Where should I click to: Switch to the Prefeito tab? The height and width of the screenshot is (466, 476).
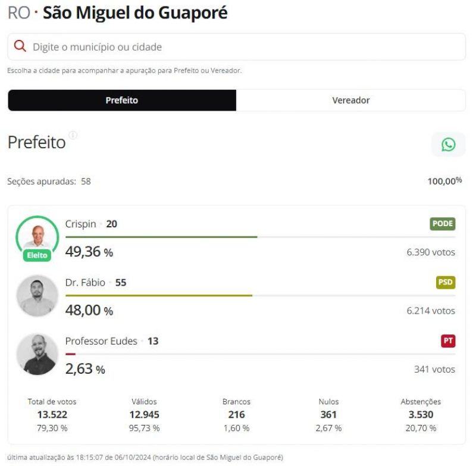click(x=121, y=100)
